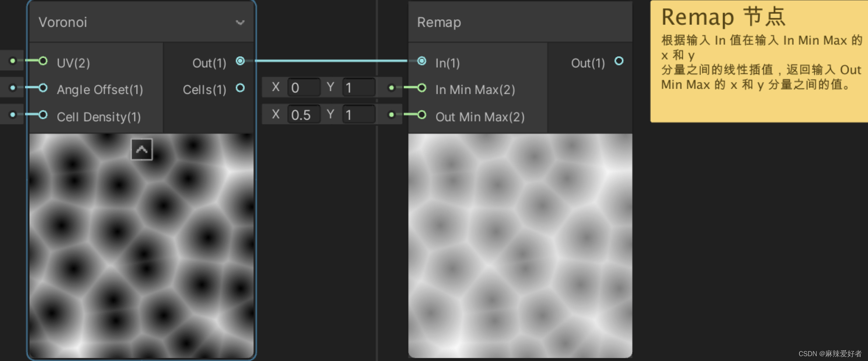Click the 'Out Min Max(2)' label

[480, 117]
